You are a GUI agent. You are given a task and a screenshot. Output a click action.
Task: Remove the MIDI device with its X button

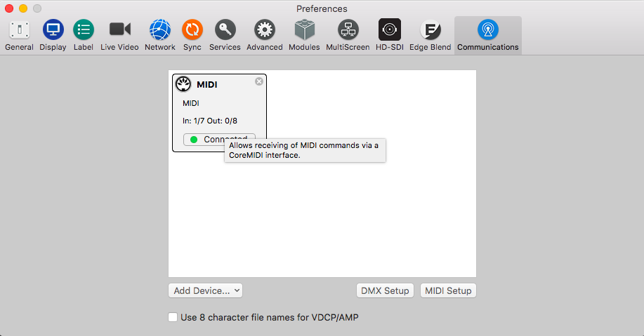point(259,81)
